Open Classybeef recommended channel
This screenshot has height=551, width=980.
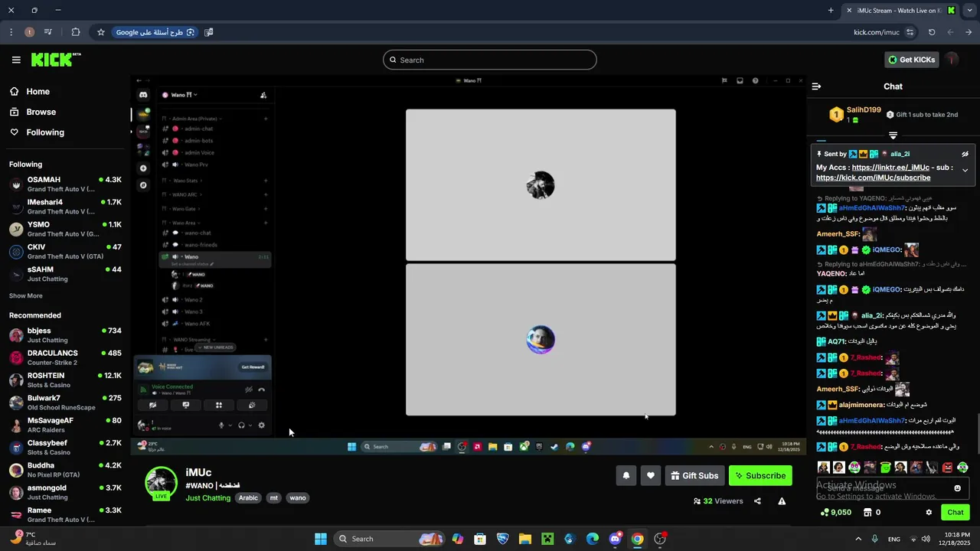pyautogui.click(x=65, y=448)
